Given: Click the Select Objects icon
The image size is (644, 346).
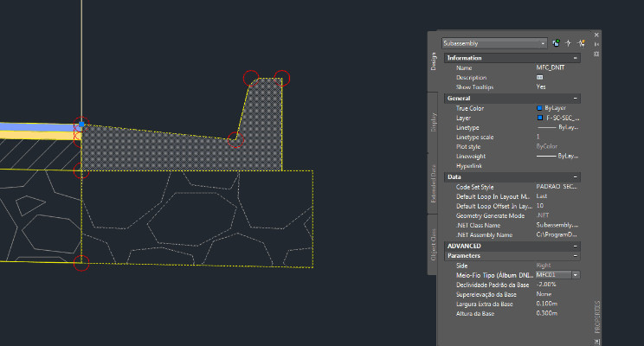Looking at the screenshot, I should (569, 42).
